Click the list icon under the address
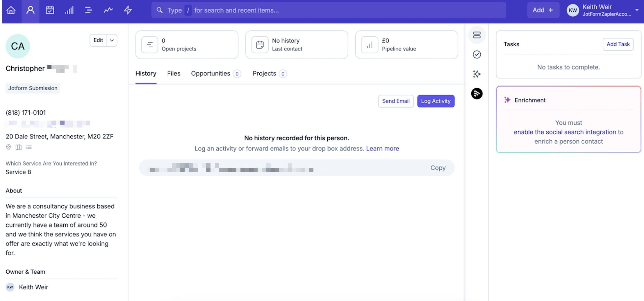The height and width of the screenshot is (301, 644). click(x=28, y=147)
